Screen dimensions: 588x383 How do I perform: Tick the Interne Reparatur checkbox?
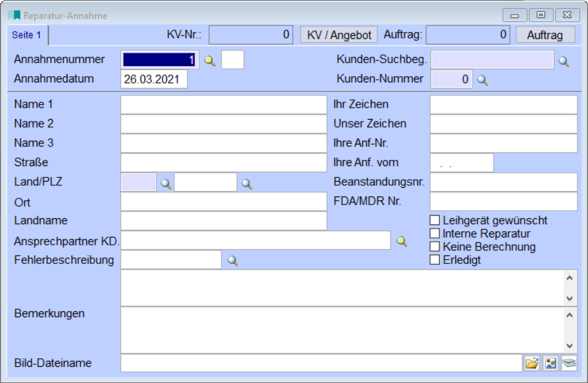(435, 234)
